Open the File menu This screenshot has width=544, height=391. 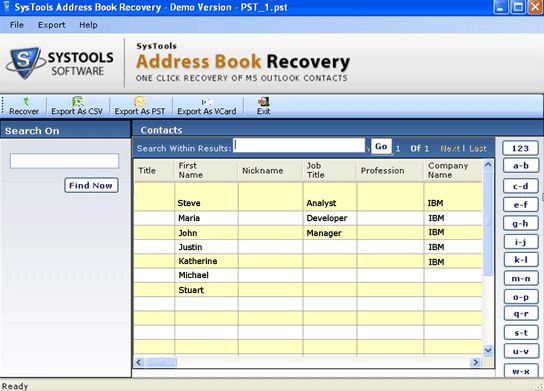click(x=17, y=25)
